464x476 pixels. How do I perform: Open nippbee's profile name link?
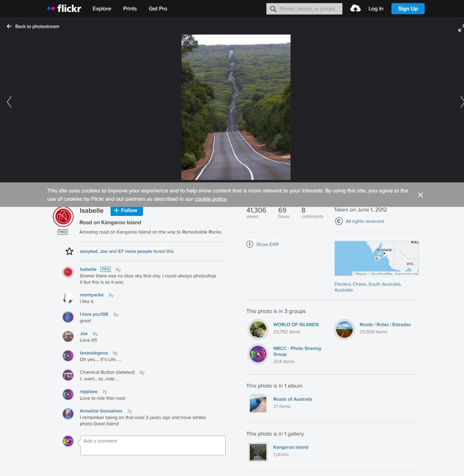point(89,392)
